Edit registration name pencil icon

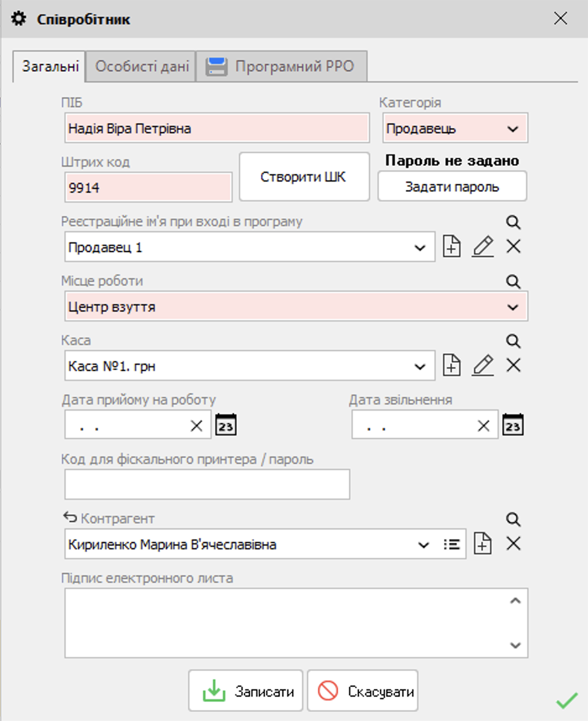pos(483,246)
